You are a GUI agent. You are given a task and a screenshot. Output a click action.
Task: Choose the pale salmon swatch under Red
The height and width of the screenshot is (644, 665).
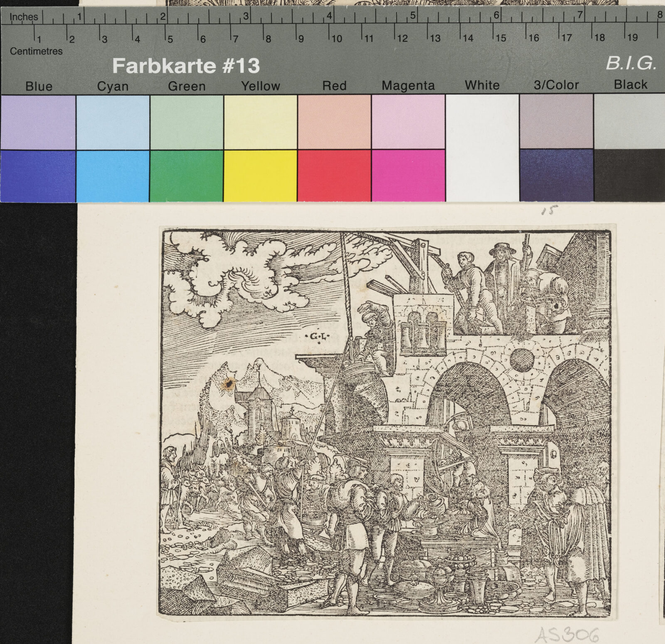tap(335, 121)
